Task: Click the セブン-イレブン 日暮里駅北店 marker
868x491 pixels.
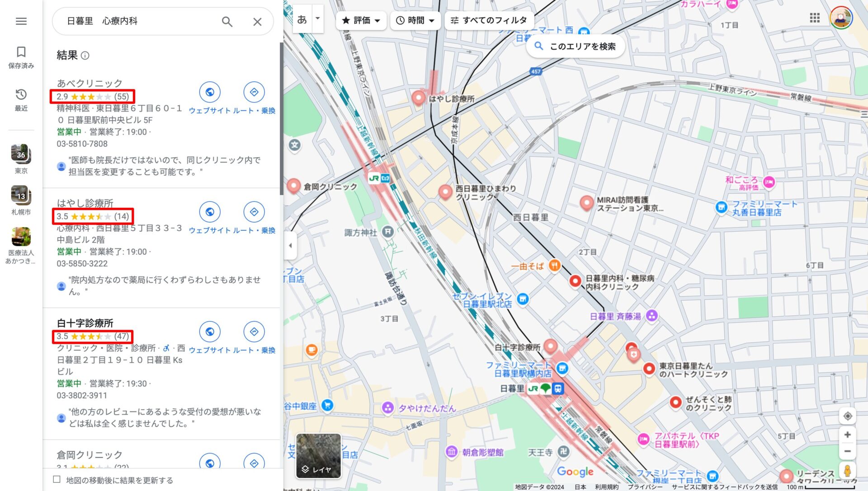Action: pyautogui.click(x=523, y=299)
